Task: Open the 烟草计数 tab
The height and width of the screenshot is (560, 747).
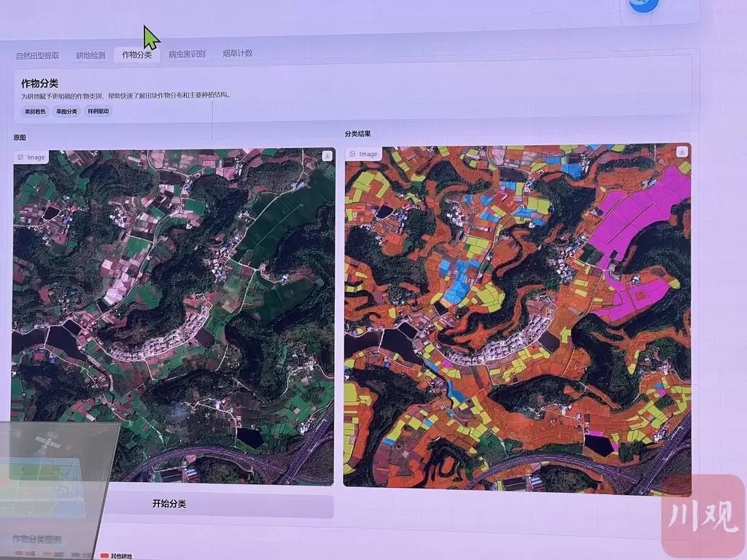Action: pyautogui.click(x=238, y=53)
